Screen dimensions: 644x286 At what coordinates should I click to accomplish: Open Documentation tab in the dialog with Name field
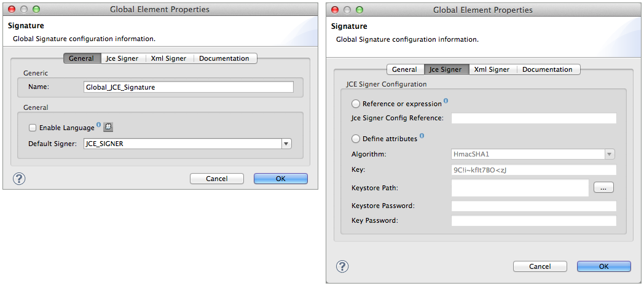tap(224, 58)
